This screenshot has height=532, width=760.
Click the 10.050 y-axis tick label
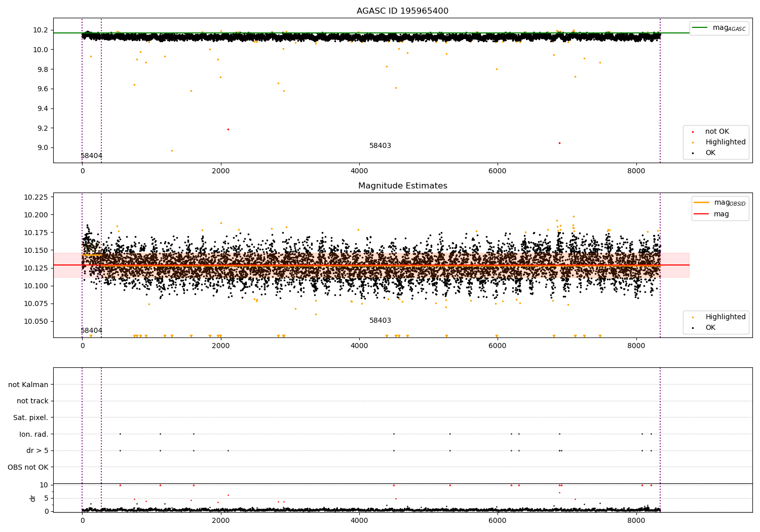coord(36,321)
